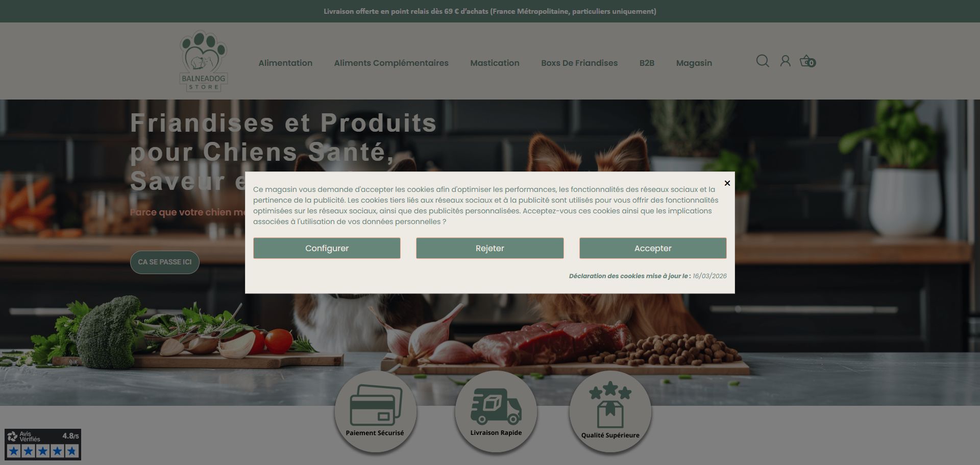This screenshot has height=465, width=980.
Task: Open the search magnifier icon
Action: pyautogui.click(x=763, y=61)
